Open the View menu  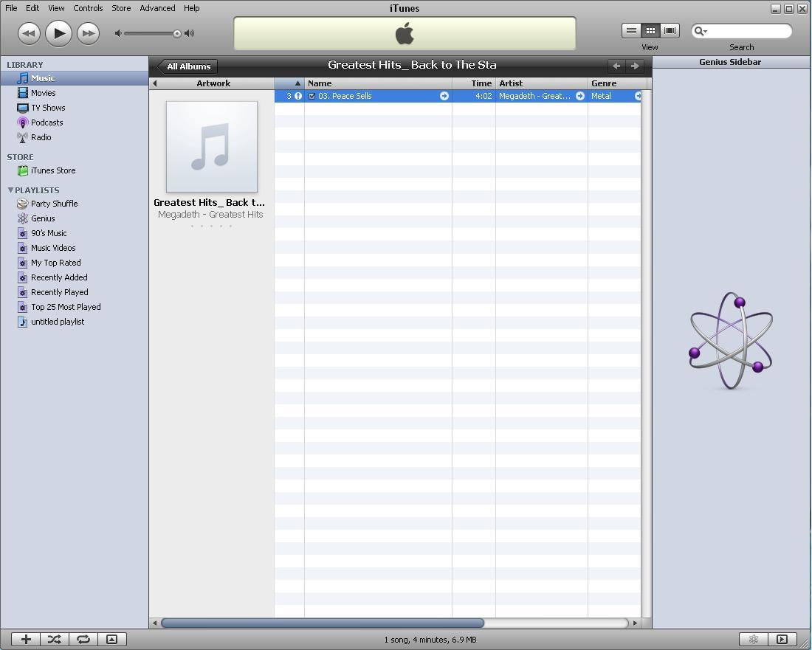[x=56, y=8]
